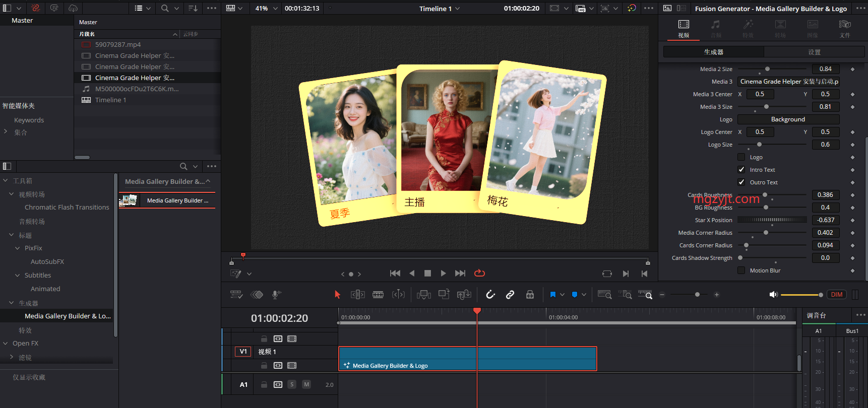Image resolution: width=868 pixels, height=408 pixels.
Task: Uncheck the Intro Text checkbox
Action: coord(741,170)
